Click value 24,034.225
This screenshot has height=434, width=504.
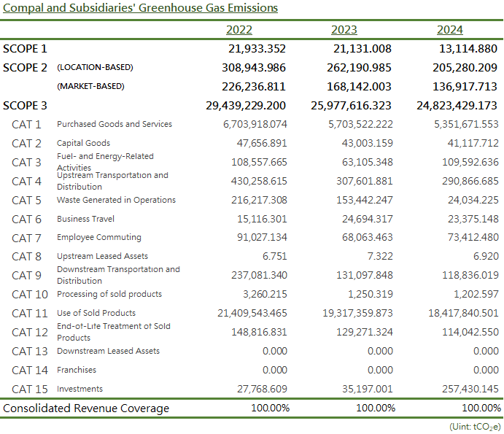coord(473,201)
